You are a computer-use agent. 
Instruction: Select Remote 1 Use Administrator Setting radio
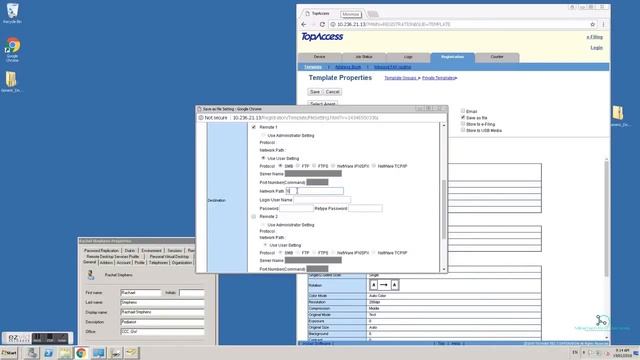pos(263,135)
